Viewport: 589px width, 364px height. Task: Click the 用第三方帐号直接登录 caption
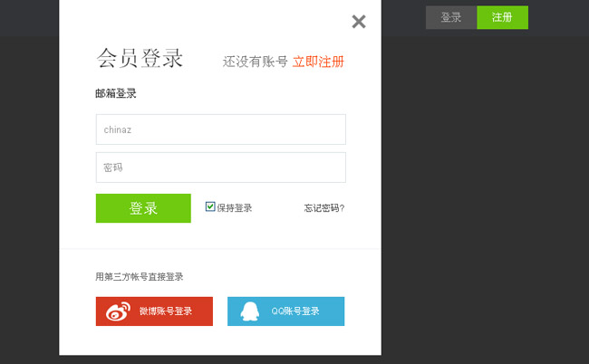145,277
